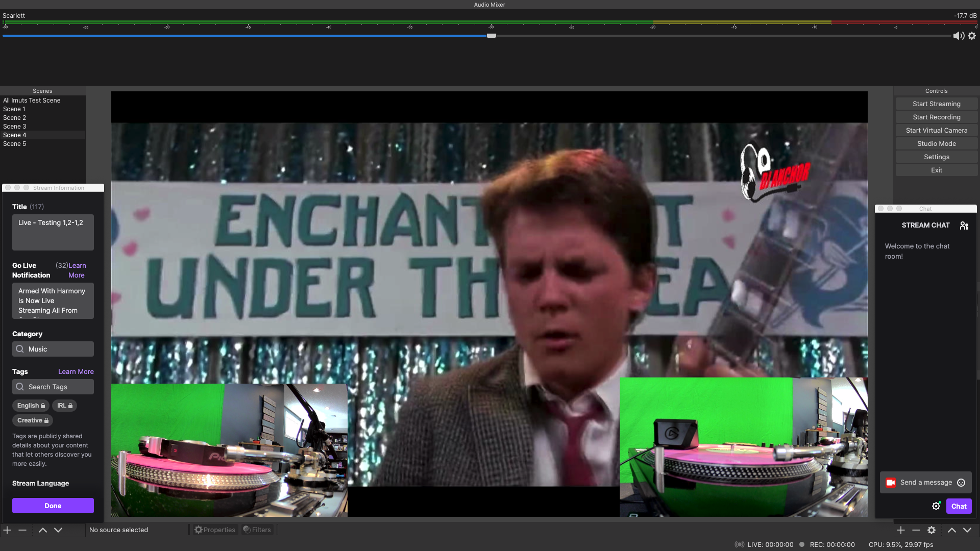The image size is (980, 551).
Task: Add a new scene with plus icon
Action: coord(7,530)
